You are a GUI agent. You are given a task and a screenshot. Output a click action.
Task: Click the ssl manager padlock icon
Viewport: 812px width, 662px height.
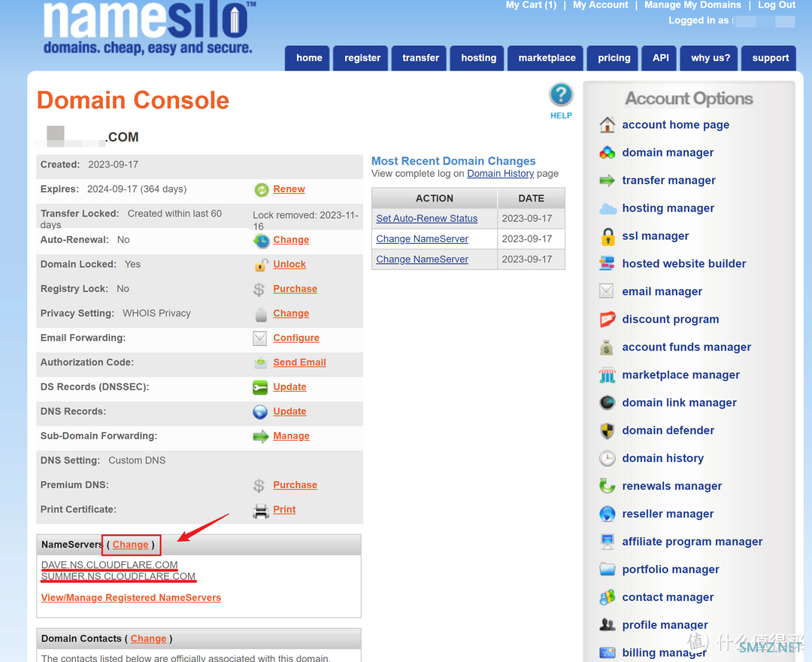pyautogui.click(x=607, y=236)
